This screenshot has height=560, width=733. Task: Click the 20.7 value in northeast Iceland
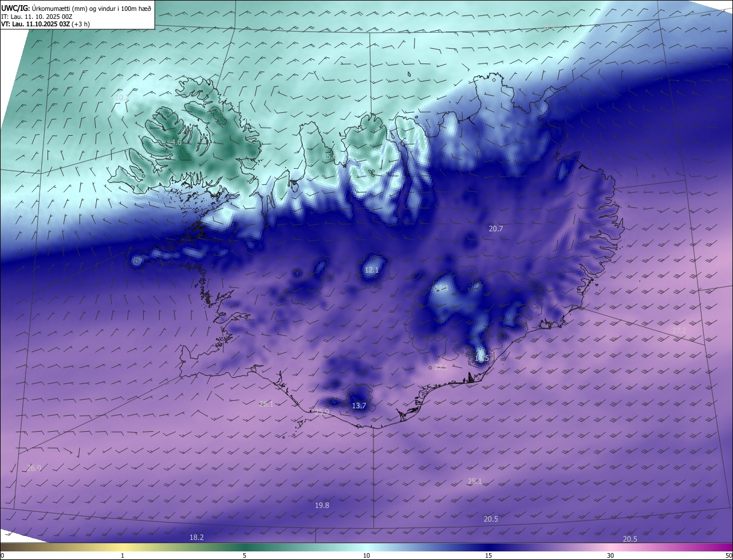[x=496, y=228]
